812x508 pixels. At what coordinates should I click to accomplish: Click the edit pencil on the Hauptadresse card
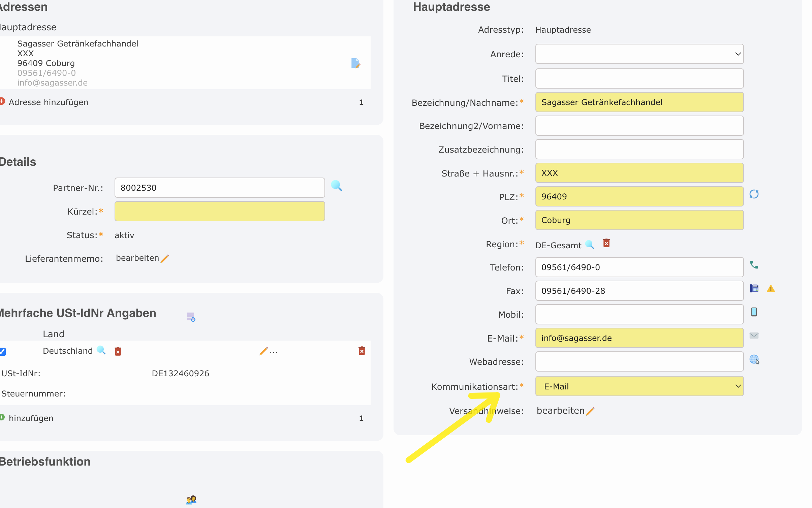coord(356,63)
